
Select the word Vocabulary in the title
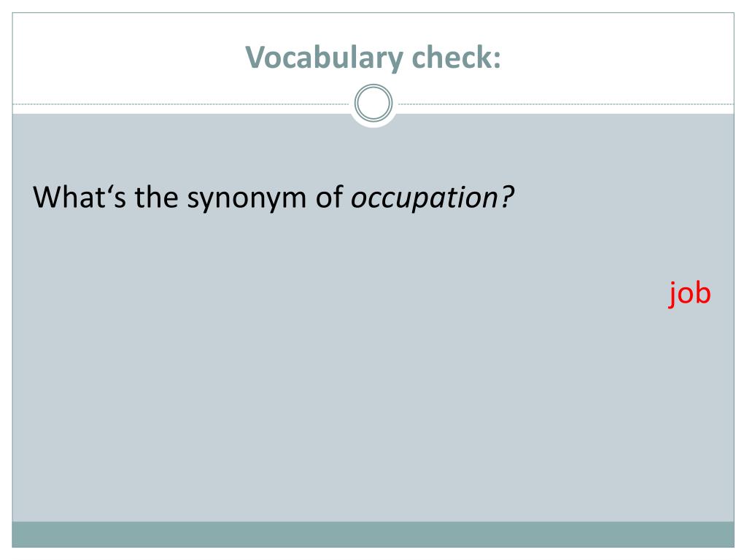coord(324,58)
